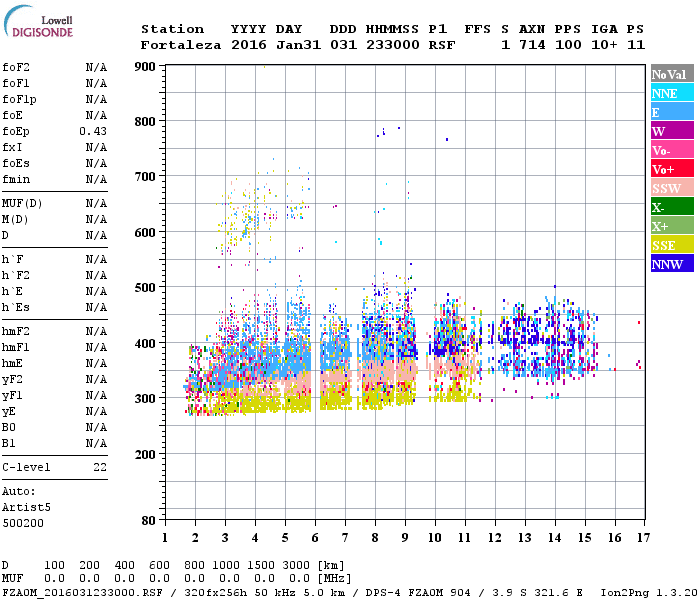This screenshot has width=700, height=600.
Task: Click the foEs parameter label
Action: coord(16,163)
